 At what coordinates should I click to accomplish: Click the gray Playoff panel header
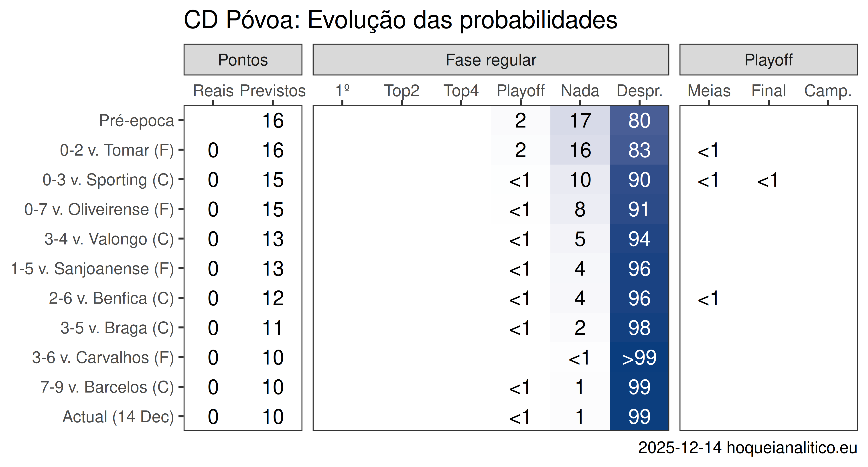pos(768,60)
